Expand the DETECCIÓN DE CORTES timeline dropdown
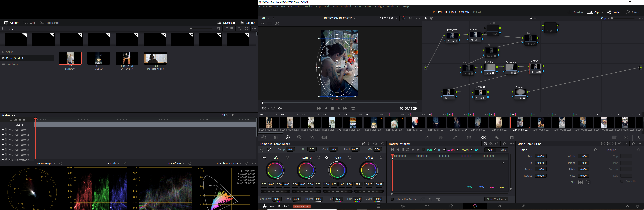 click(x=340, y=18)
